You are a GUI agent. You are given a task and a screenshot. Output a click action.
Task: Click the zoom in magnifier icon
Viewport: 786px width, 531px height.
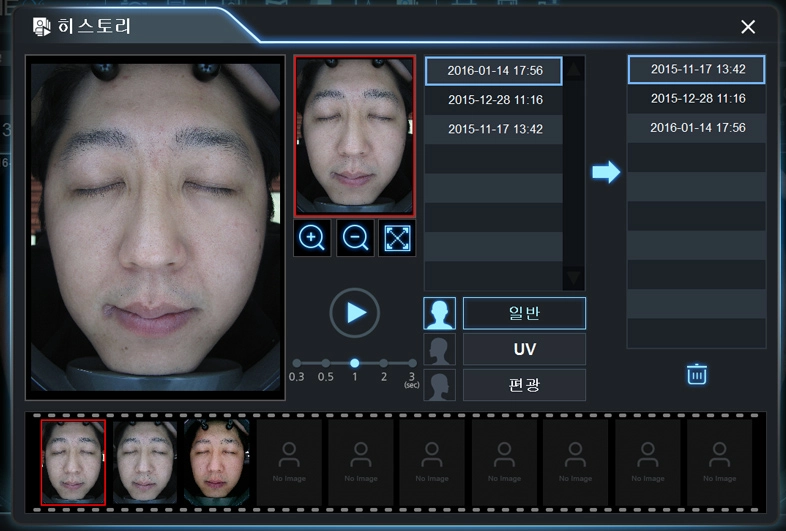tap(312, 239)
